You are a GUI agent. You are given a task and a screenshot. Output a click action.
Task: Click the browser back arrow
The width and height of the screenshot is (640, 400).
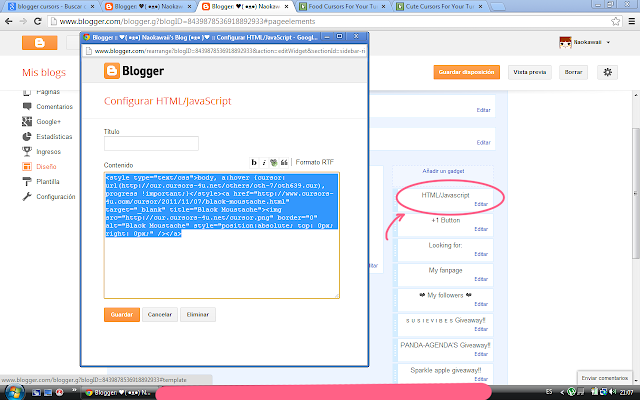tap(9, 22)
